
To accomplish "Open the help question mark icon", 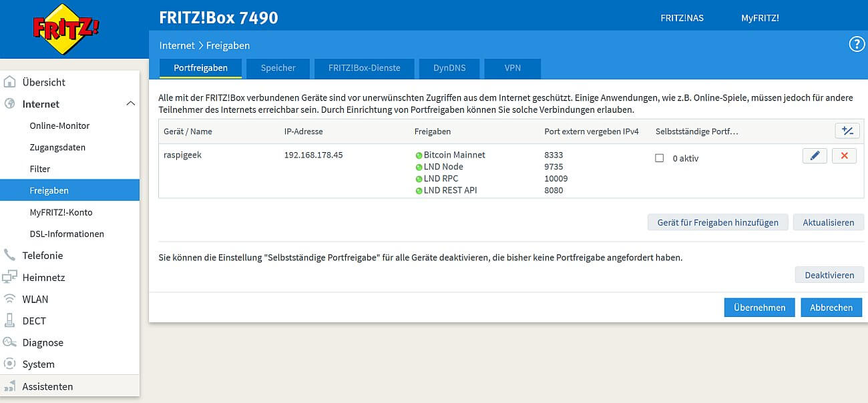I will point(857,45).
